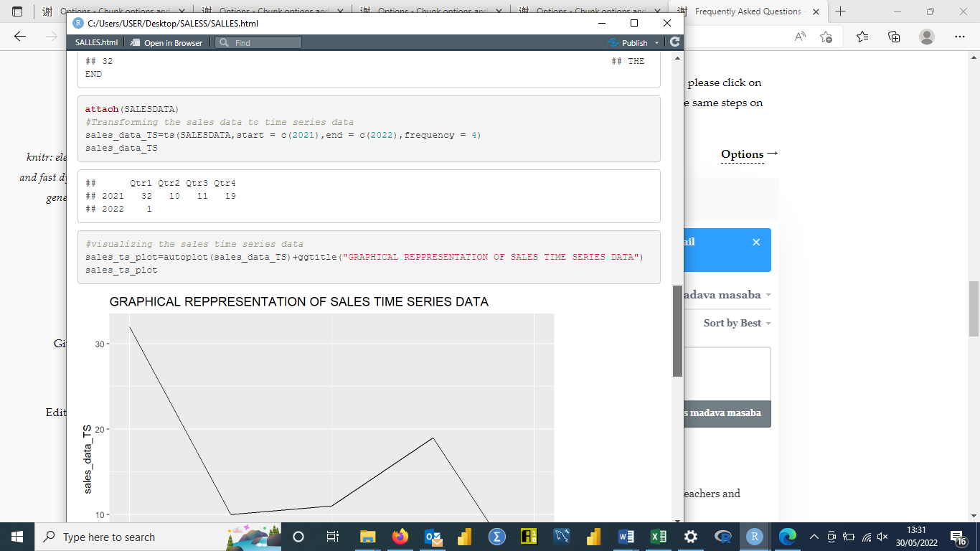The width and height of the screenshot is (980, 551).
Task: Open Edge Settings and more menu
Action: click(960, 37)
